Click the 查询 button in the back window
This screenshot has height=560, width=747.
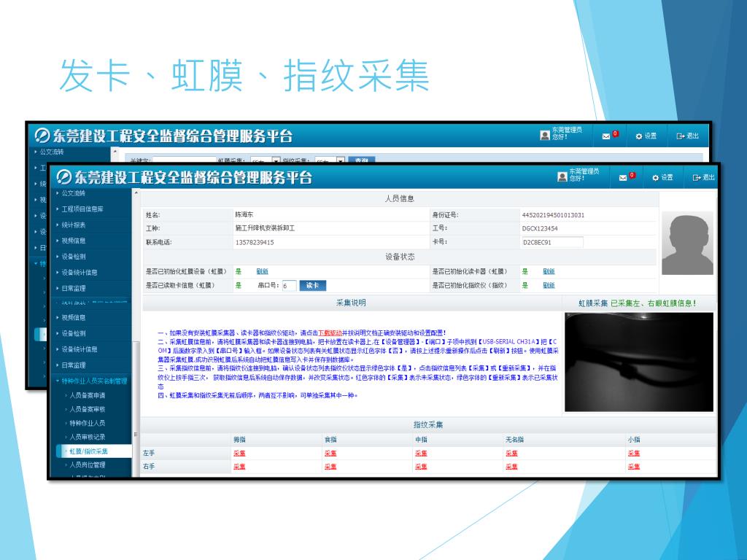362,160
